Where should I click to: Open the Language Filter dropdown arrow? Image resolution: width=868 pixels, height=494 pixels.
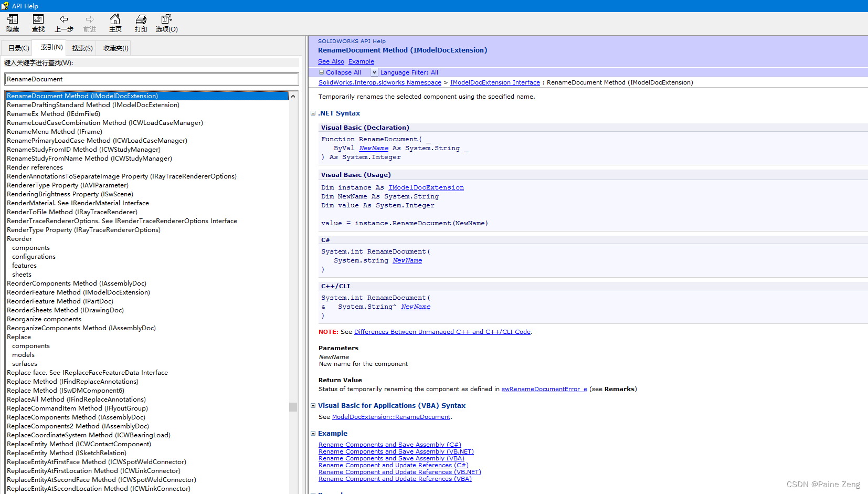tap(374, 72)
